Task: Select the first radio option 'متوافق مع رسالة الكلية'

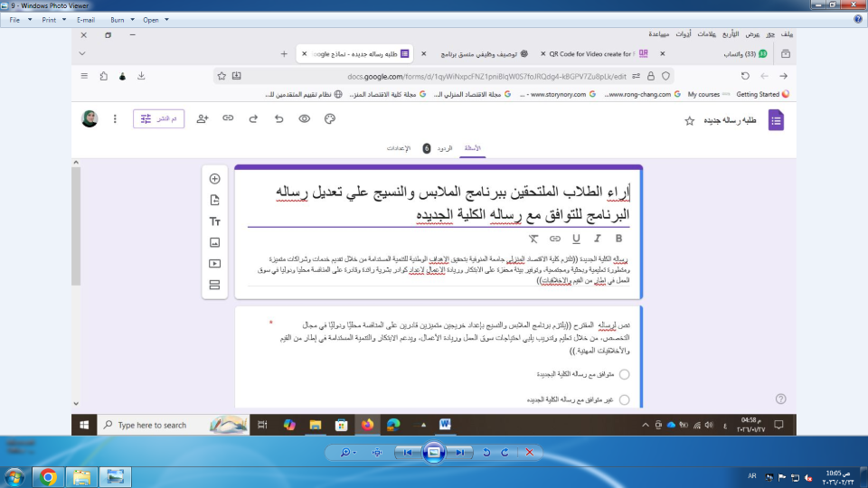Action: [x=624, y=374]
